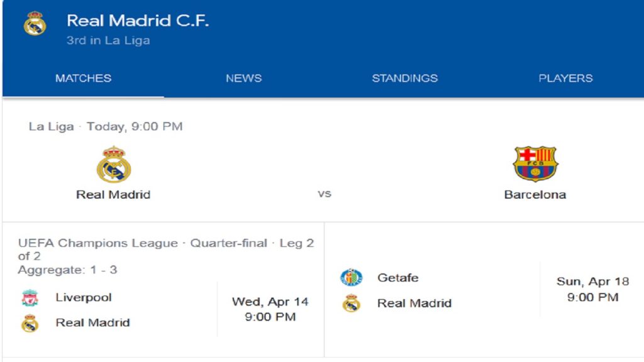Image resolution: width=644 pixels, height=362 pixels.
Task: Click Barcelona's crest in the La Liga match
Action: pos(535,164)
